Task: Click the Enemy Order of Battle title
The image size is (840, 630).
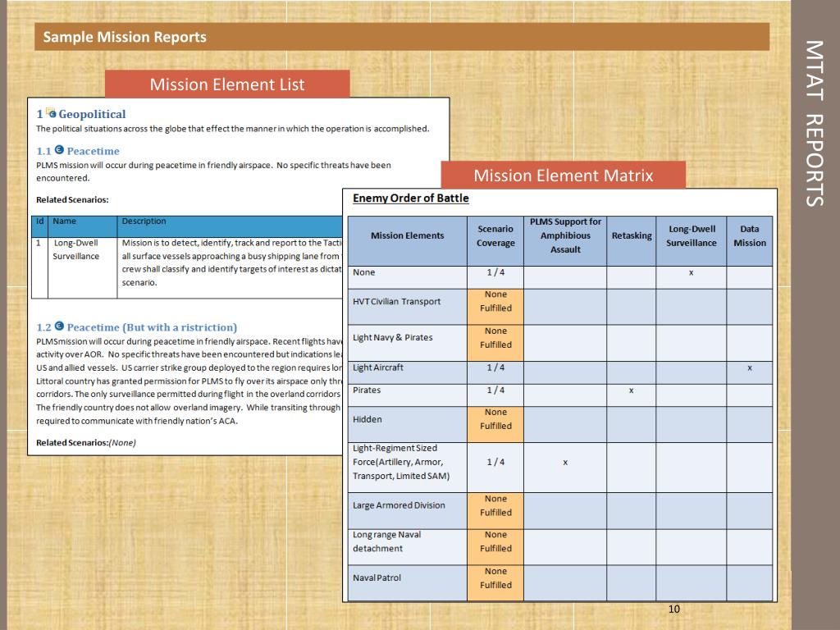Action: (x=410, y=199)
